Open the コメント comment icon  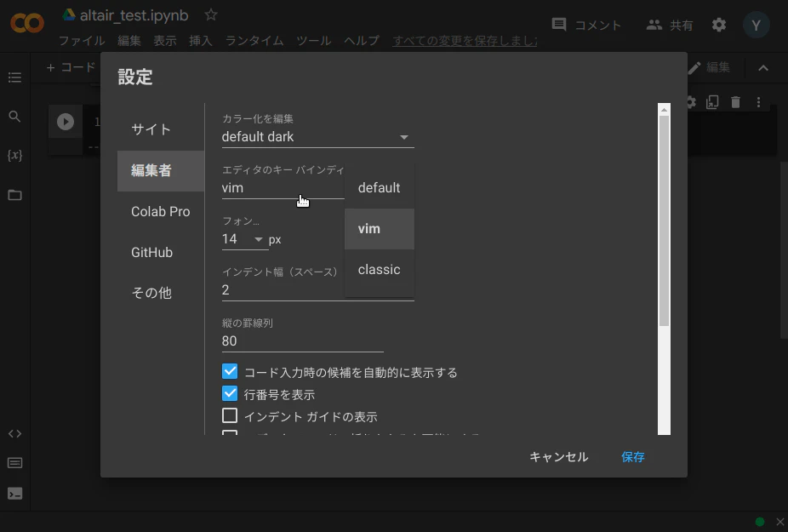(559, 25)
